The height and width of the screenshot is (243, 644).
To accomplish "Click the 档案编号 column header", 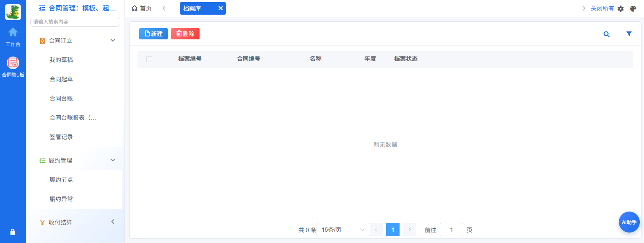I will (x=190, y=59).
